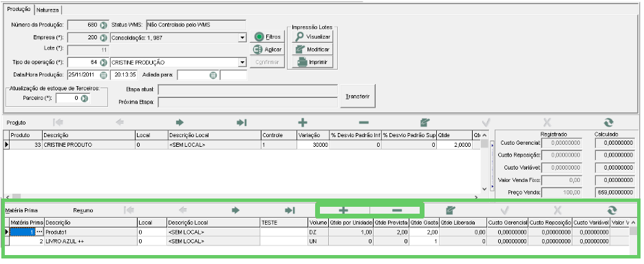This screenshot has height=264, width=644.
Task: Jump to last record in Matéria Prima toolbar
Action: [290, 210]
